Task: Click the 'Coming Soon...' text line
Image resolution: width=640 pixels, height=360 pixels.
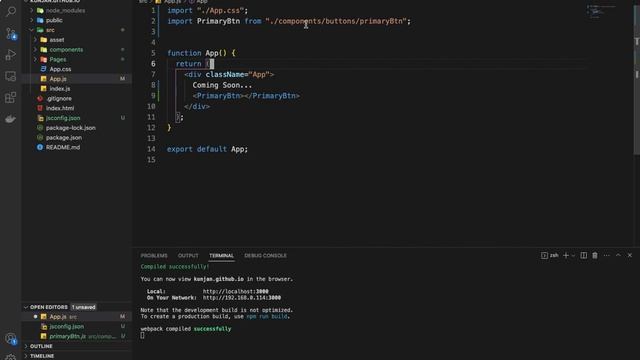Action: click(222, 85)
